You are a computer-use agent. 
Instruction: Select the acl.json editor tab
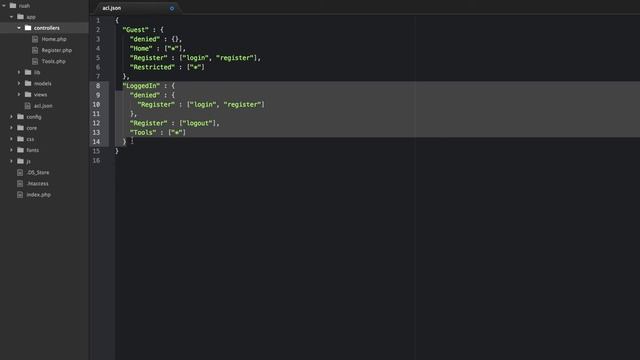tap(138, 8)
